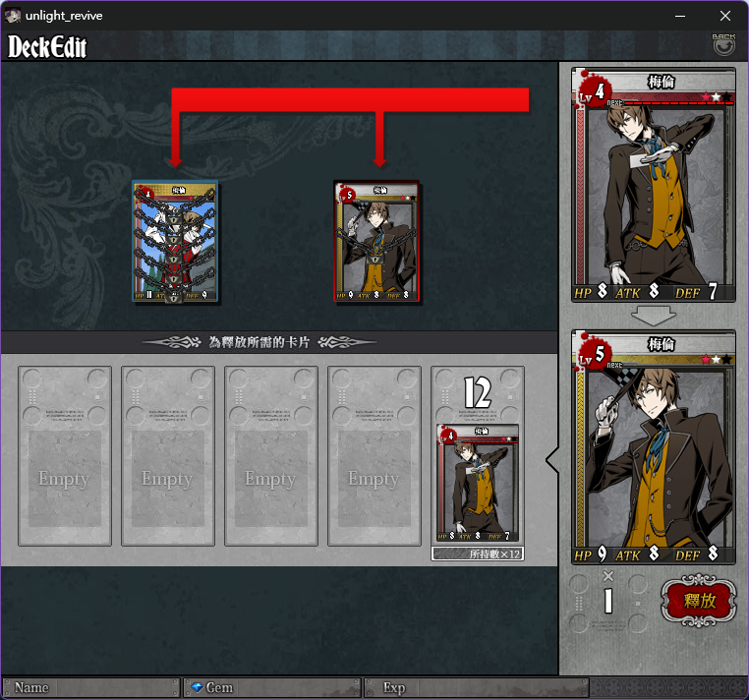The image size is (749, 700).
Task: Click the 所持數×12 owned count label
Action: (478, 554)
